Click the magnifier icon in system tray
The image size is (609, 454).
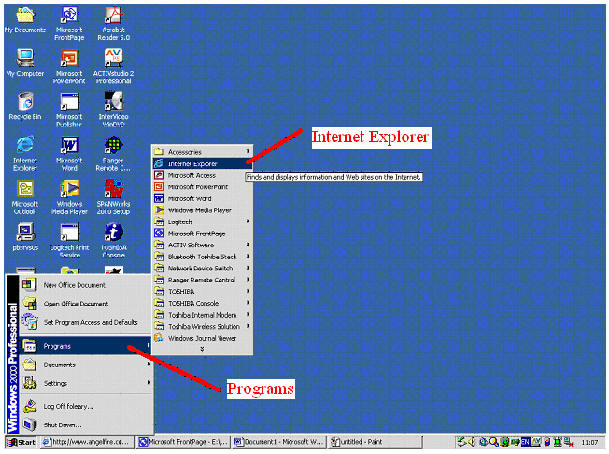(x=494, y=442)
